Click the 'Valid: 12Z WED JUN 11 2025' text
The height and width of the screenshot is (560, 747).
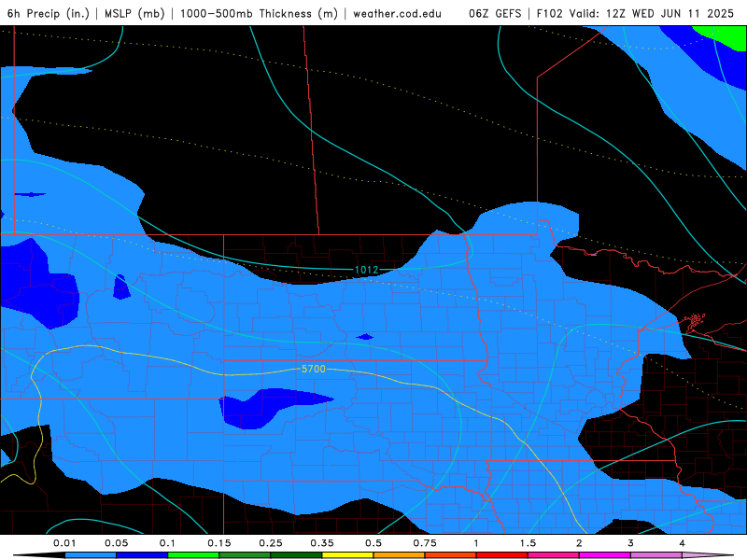point(651,13)
